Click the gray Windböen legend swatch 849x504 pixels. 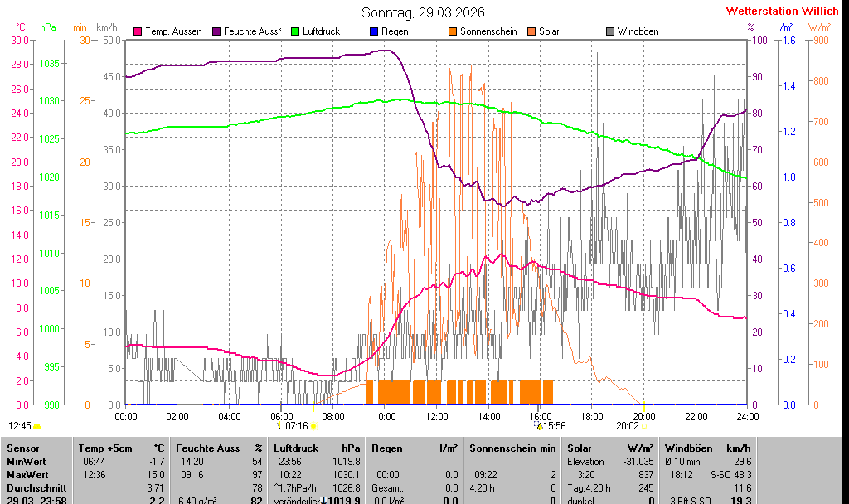(610, 31)
